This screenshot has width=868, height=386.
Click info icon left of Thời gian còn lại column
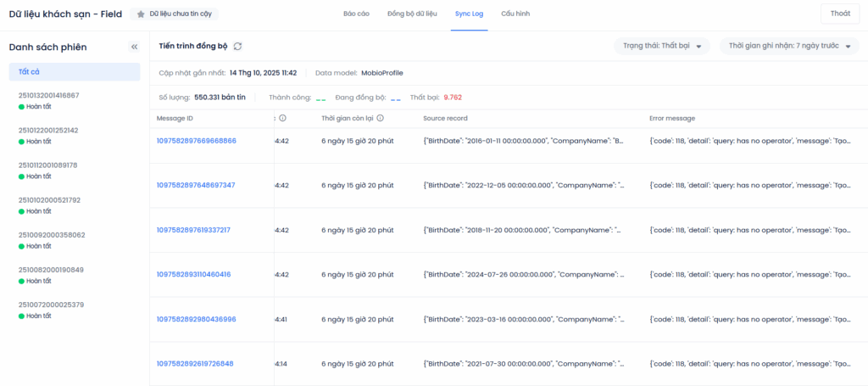[x=282, y=118]
